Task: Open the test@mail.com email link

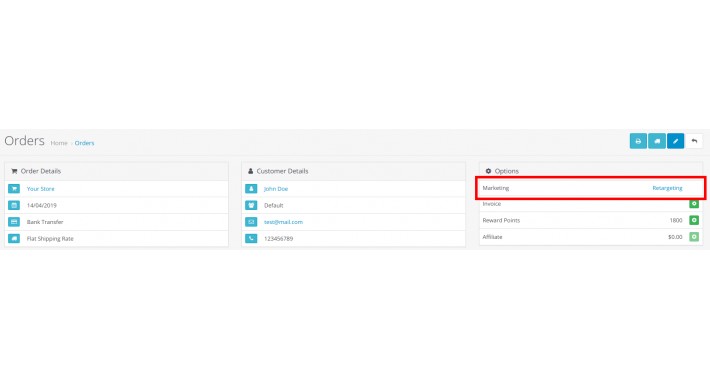Action: tap(283, 222)
